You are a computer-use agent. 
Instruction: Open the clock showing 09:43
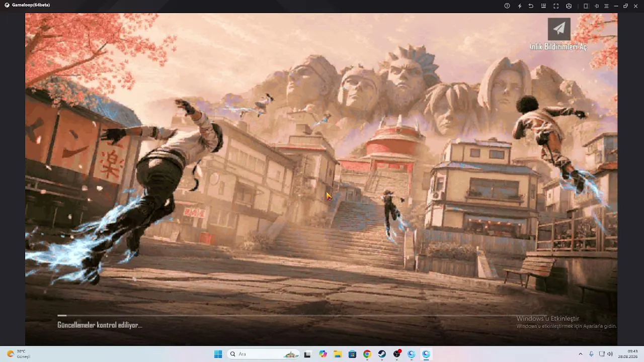[628, 354]
